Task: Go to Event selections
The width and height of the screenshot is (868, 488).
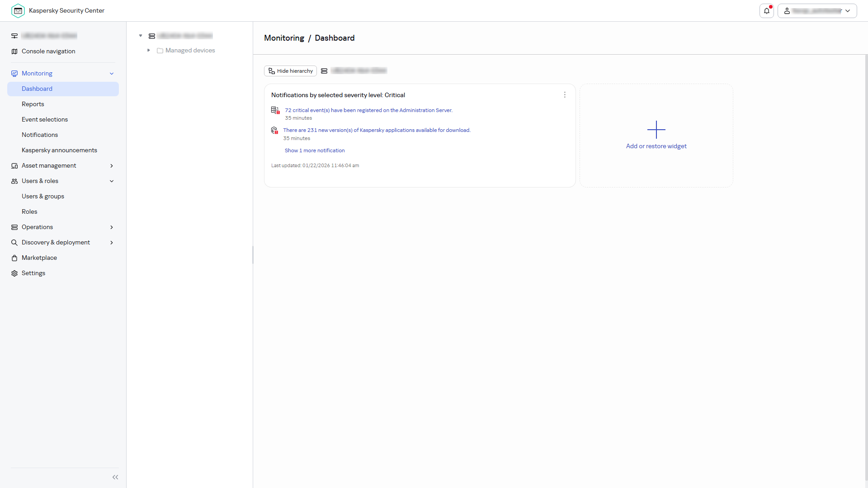Action: (x=45, y=120)
